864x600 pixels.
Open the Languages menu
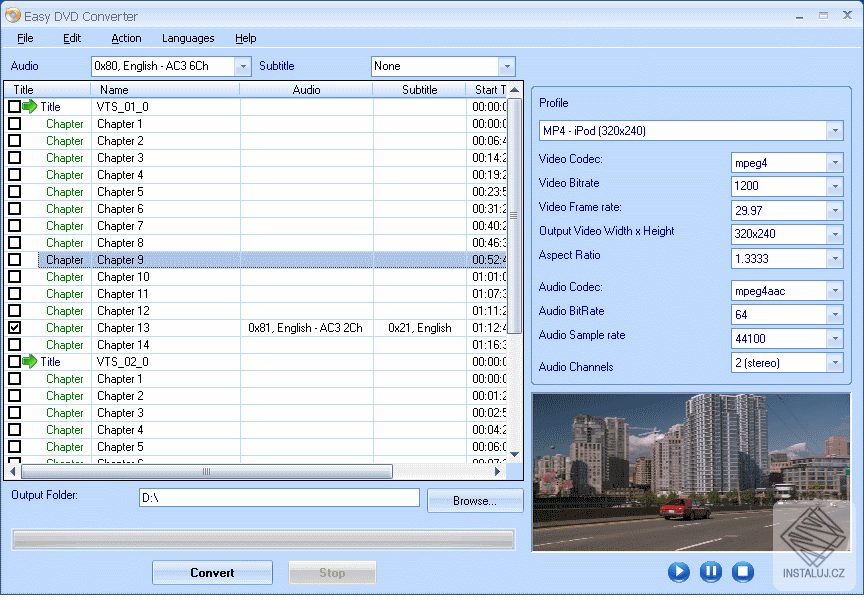[x=188, y=38]
